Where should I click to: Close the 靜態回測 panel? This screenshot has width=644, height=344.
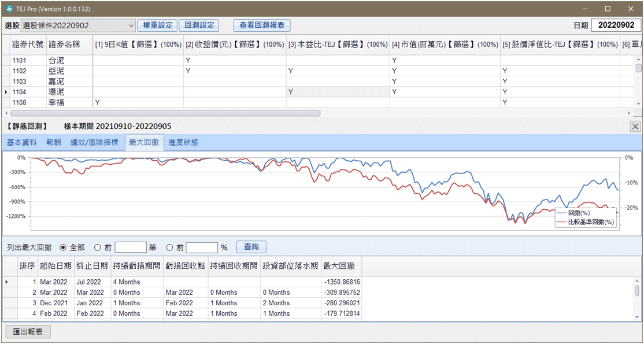(x=635, y=126)
